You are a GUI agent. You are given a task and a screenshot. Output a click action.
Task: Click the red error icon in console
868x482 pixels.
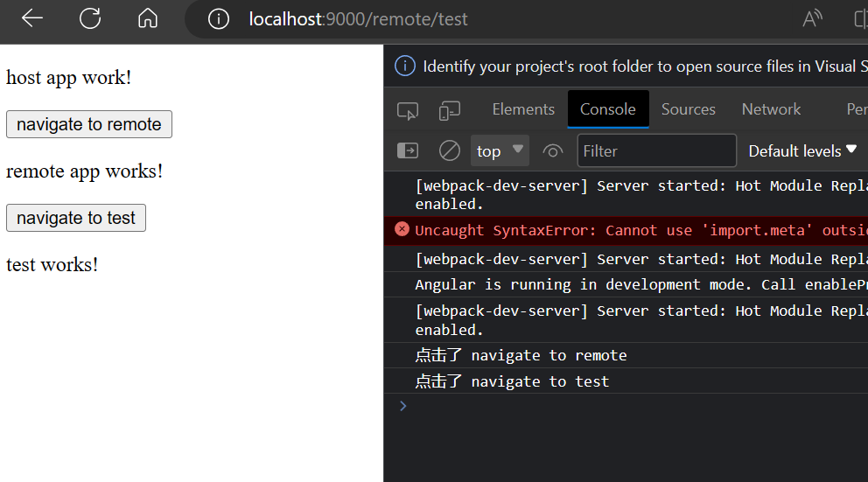(402, 229)
